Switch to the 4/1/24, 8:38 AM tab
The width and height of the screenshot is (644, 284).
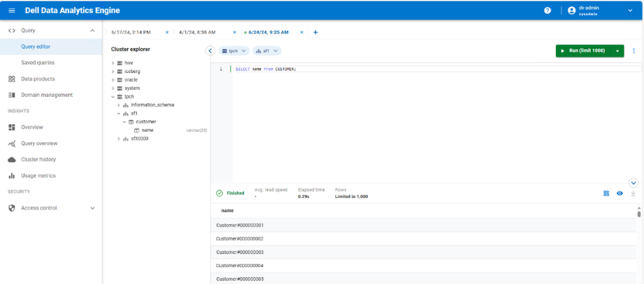tap(197, 32)
